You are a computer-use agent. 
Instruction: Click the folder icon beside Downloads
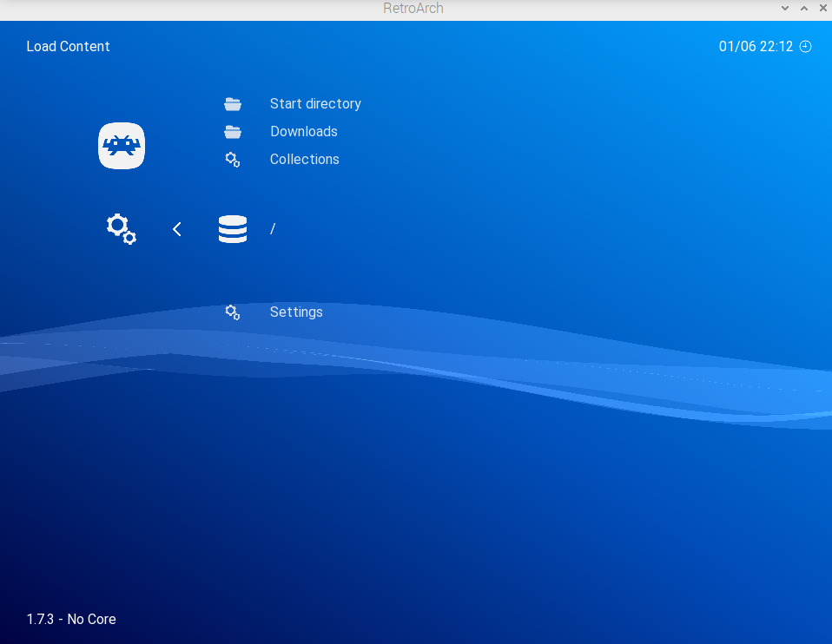[x=233, y=132]
